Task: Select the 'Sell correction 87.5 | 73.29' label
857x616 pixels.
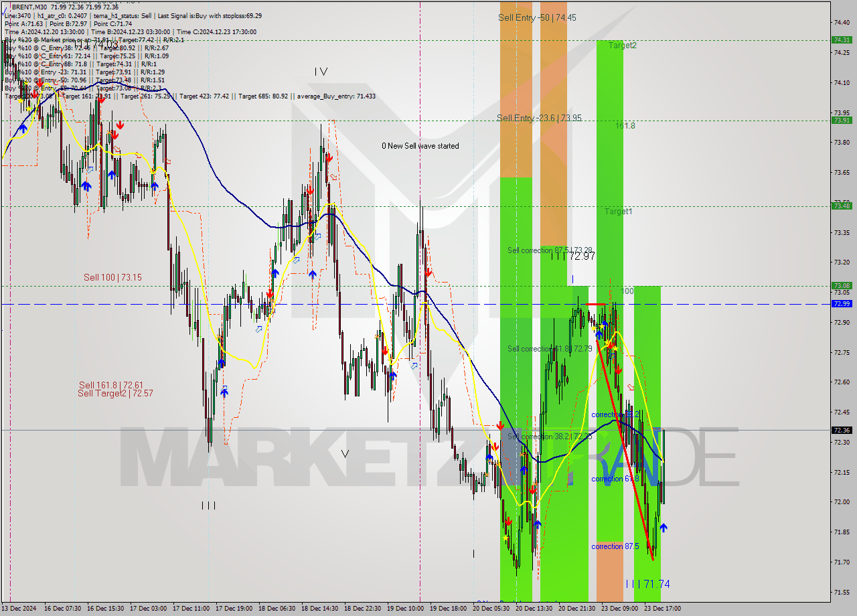Action: point(549,250)
